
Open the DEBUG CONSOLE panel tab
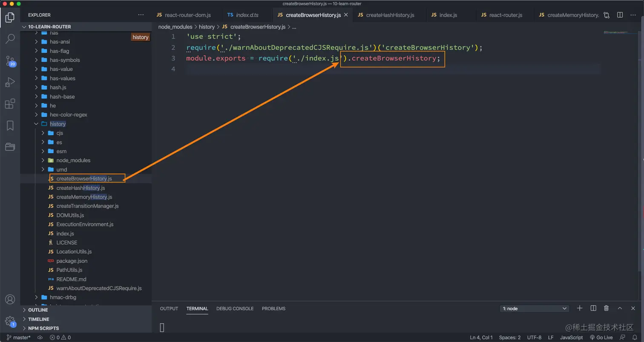tap(235, 308)
